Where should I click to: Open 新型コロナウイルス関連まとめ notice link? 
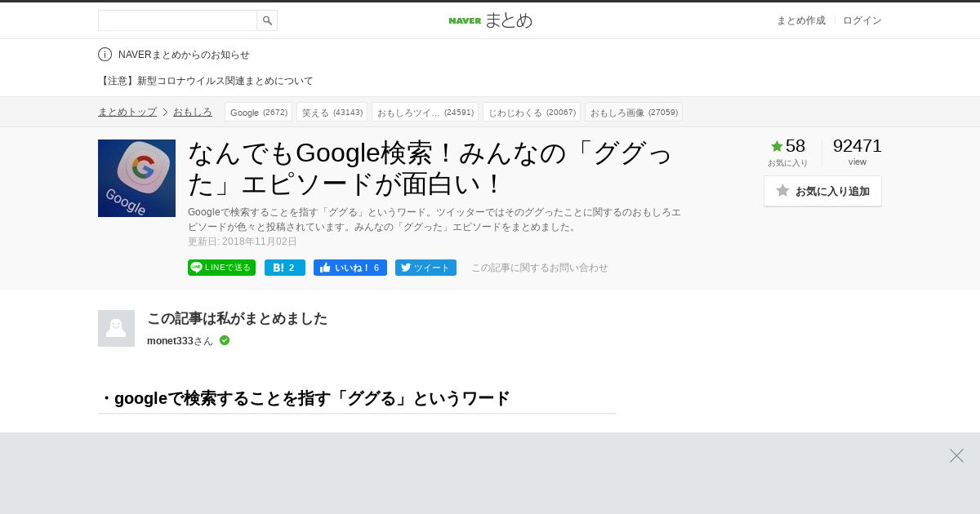coord(206,81)
